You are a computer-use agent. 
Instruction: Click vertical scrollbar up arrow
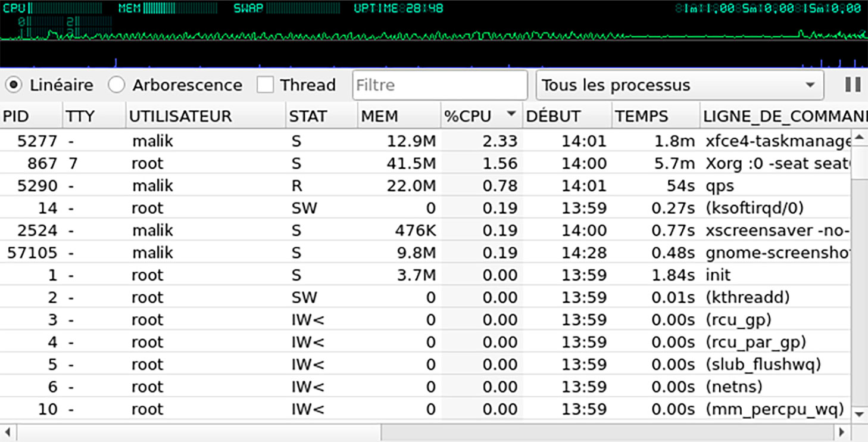click(858, 139)
